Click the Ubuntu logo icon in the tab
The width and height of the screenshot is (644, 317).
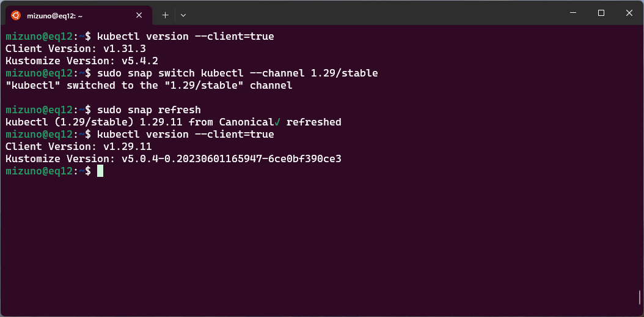[x=16, y=15]
